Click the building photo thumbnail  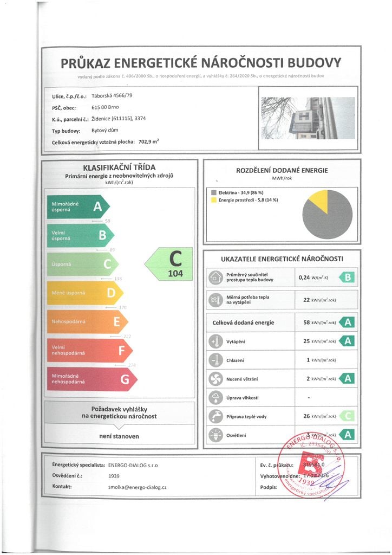click(308, 118)
